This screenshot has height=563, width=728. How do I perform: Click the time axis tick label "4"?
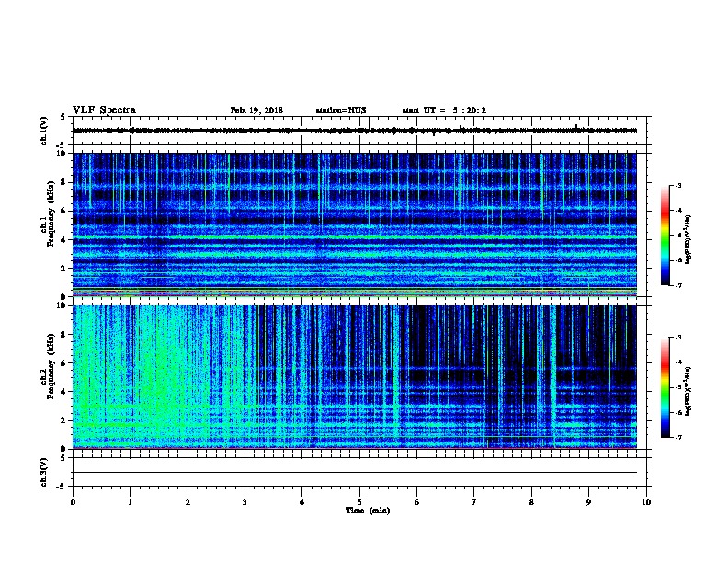(302, 502)
